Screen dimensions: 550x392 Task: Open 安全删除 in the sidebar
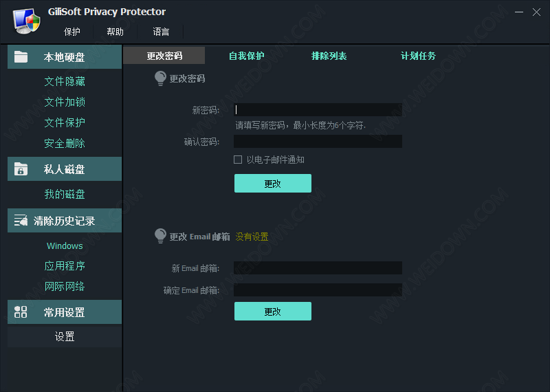click(x=65, y=143)
